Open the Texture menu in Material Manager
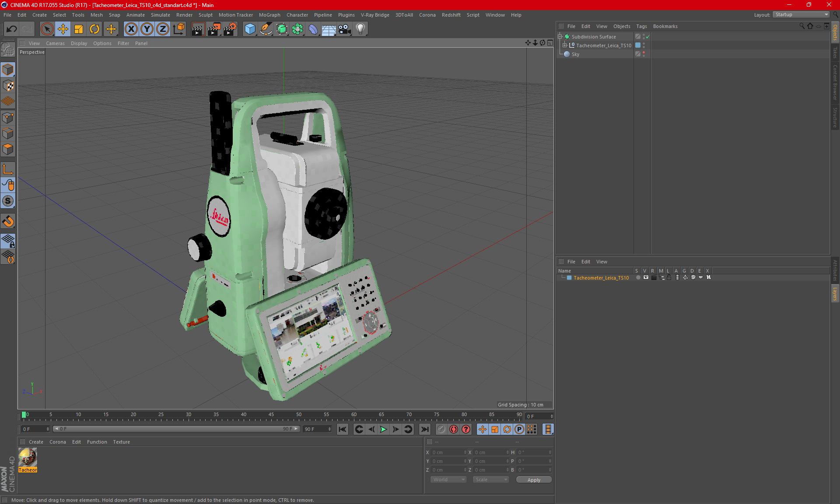The image size is (840, 504). coord(121,442)
